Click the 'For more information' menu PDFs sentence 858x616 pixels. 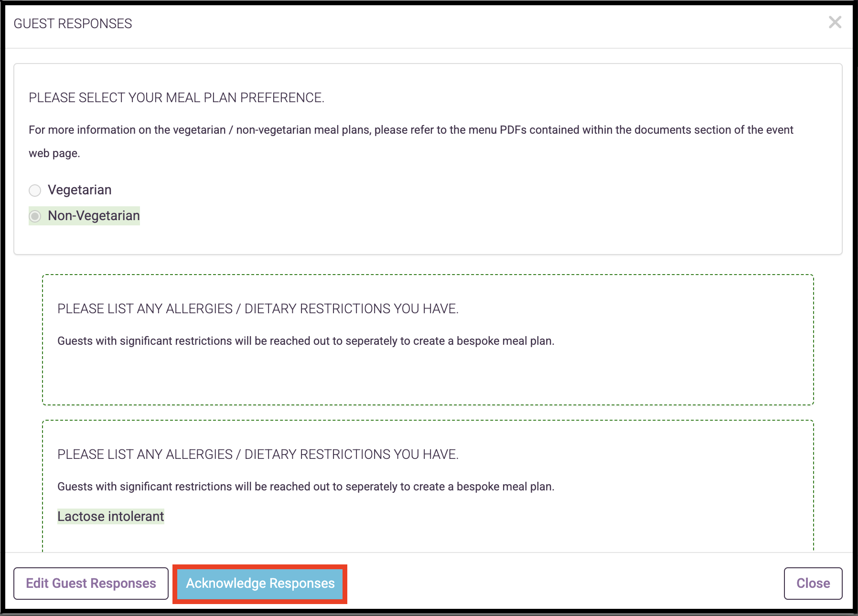pos(411,130)
